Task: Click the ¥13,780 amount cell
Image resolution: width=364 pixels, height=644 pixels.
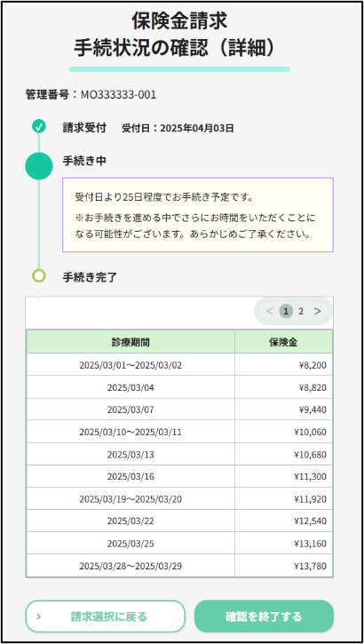Action: coord(283,566)
